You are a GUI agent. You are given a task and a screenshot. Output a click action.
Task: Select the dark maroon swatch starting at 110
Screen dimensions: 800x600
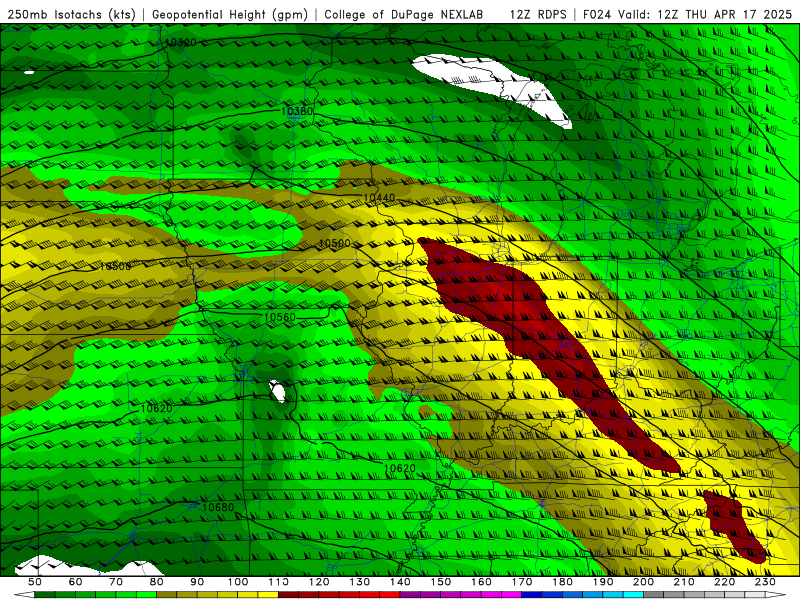tap(288, 595)
